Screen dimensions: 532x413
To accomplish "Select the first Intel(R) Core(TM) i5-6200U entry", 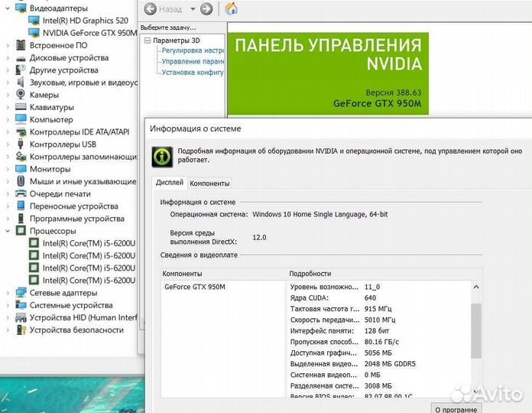I will [89, 243].
